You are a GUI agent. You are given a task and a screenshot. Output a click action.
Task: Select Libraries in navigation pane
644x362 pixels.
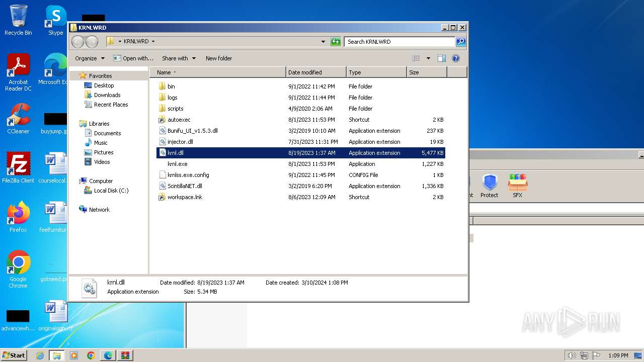click(99, 124)
